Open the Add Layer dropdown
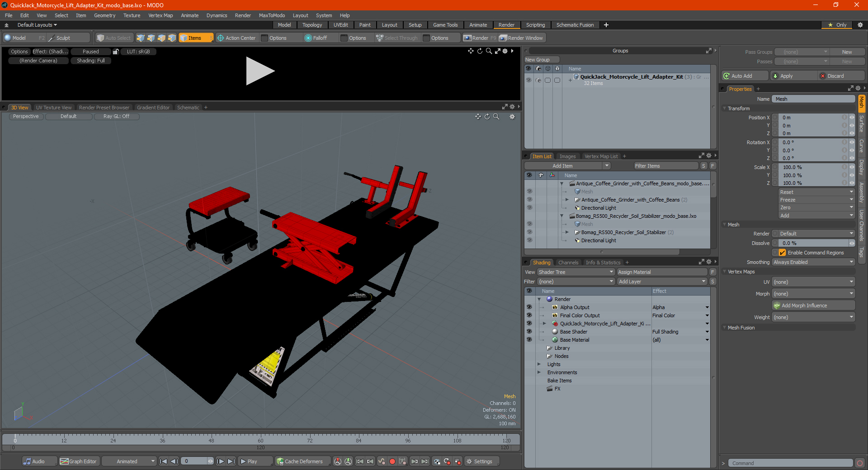868x470 pixels. 662,282
